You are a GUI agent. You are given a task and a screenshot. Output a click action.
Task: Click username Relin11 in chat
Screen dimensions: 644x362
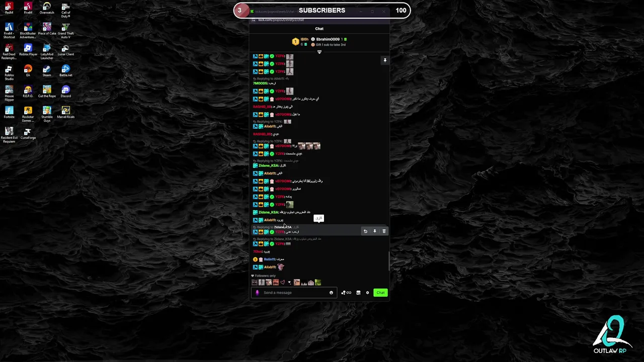click(270, 259)
